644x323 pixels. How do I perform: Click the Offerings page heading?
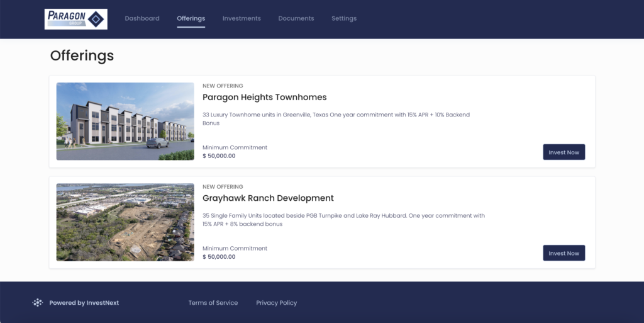click(82, 55)
